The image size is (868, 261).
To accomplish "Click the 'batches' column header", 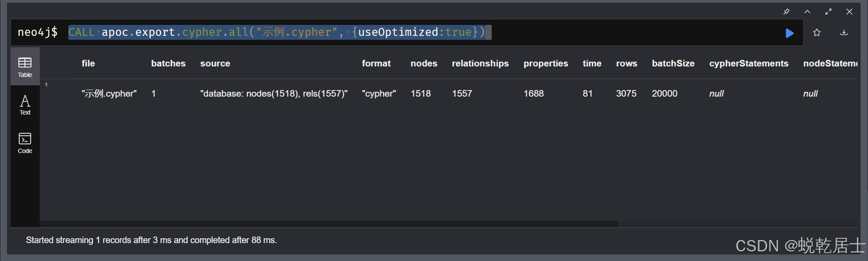I will [x=168, y=63].
